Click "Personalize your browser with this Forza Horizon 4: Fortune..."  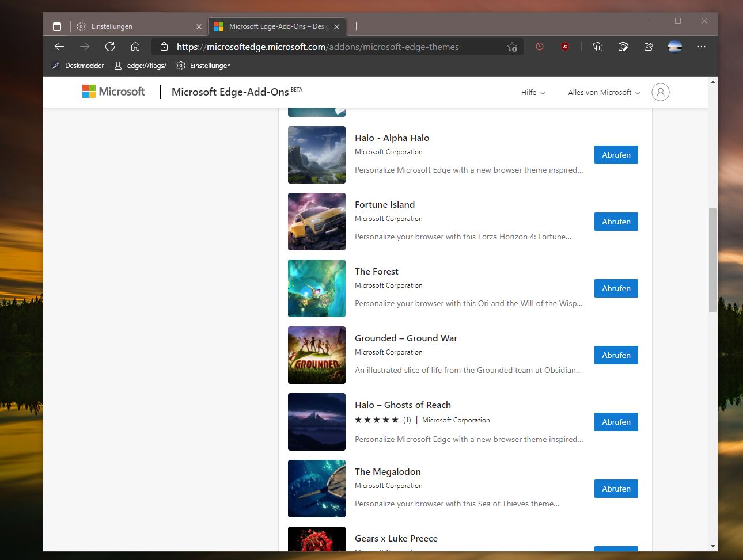point(463,237)
